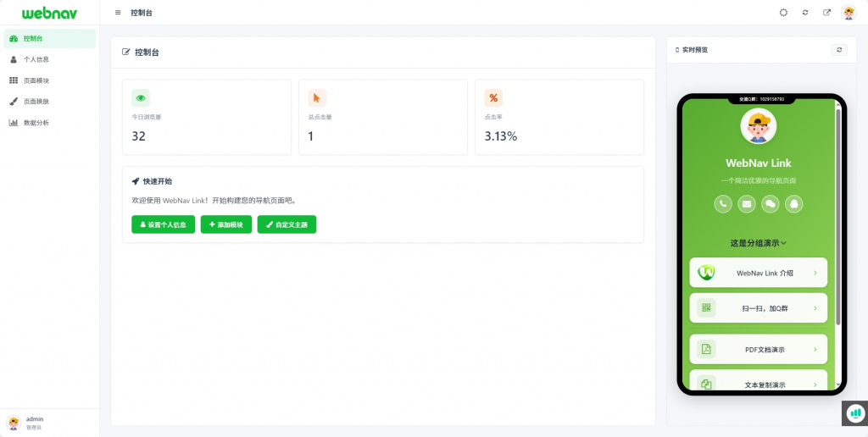Image resolution: width=868 pixels, height=437 pixels.
Task: Open the WebNav Link 介绍 item in preview
Action: 759,273
